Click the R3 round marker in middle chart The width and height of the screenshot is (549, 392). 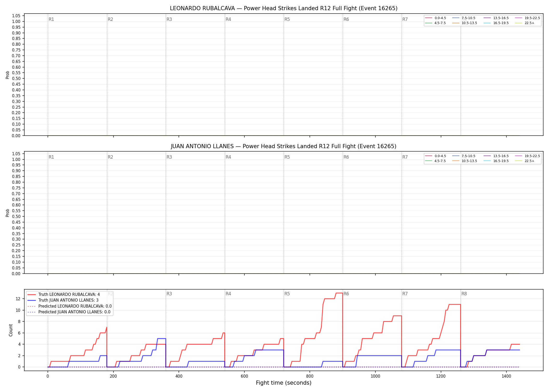169,157
